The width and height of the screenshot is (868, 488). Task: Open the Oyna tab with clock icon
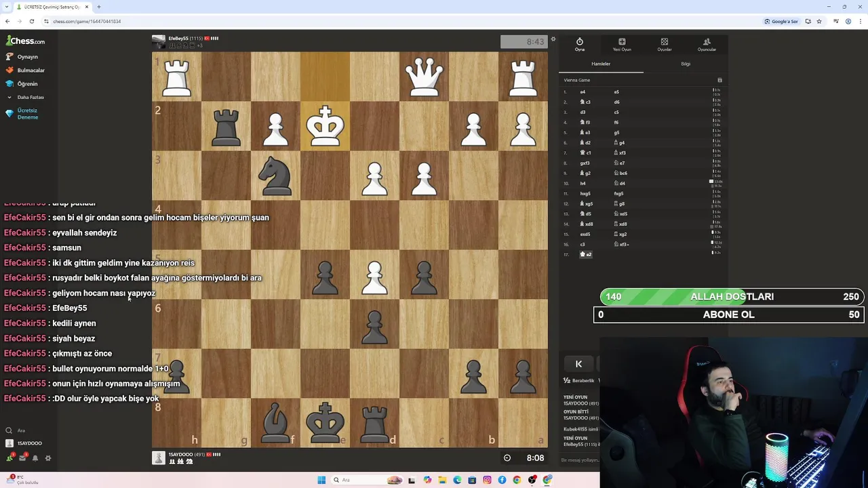580,45
